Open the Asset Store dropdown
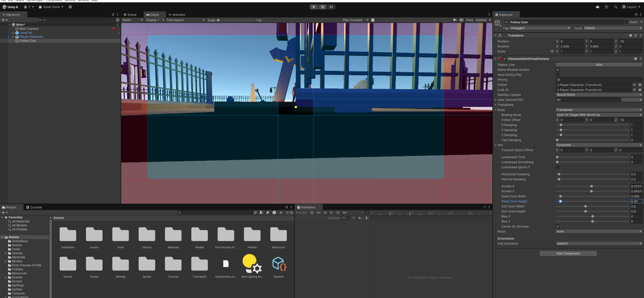This screenshot has height=298, width=644. (x=51, y=7)
